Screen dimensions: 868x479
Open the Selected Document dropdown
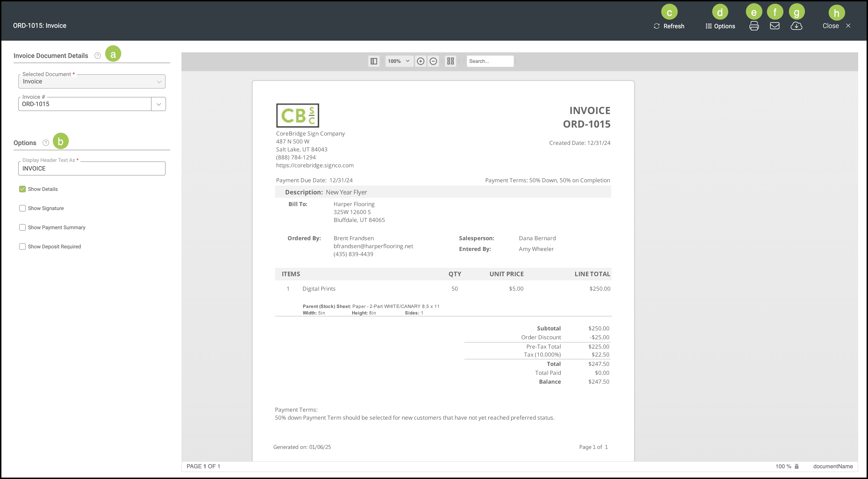(x=92, y=82)
